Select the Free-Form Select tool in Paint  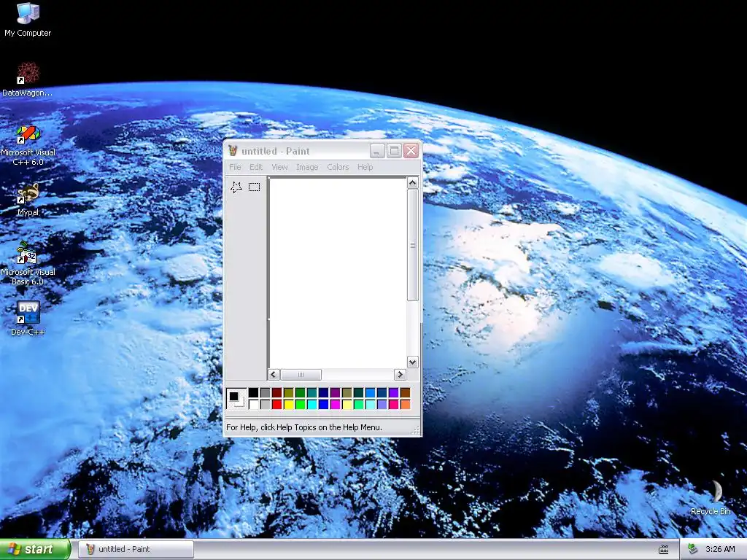236,187
